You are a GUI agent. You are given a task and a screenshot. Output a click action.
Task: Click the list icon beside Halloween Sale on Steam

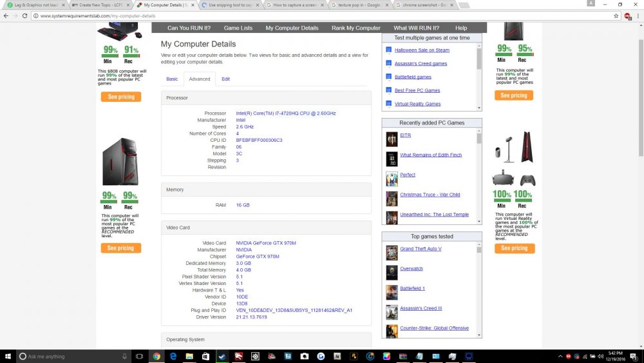388,50
